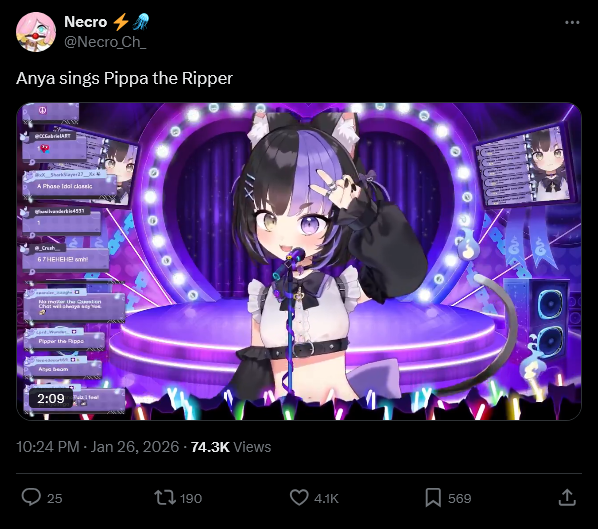Open Necro's profile avatar picture
Image resolution: width=598 pixels, height=529 pixels.
tap(36, 32)
